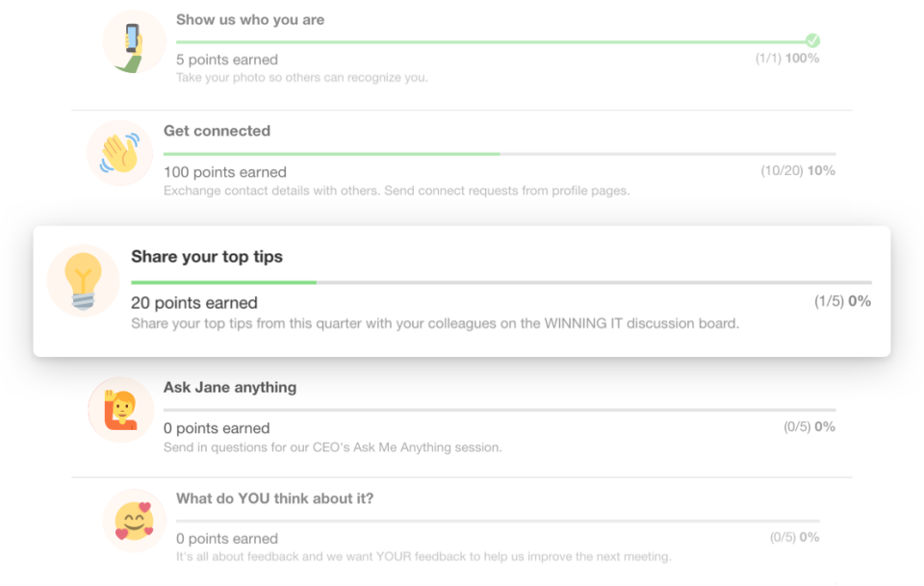Select the waving hand icon
This screenshot has width=924, height=586.
[120, 153]
